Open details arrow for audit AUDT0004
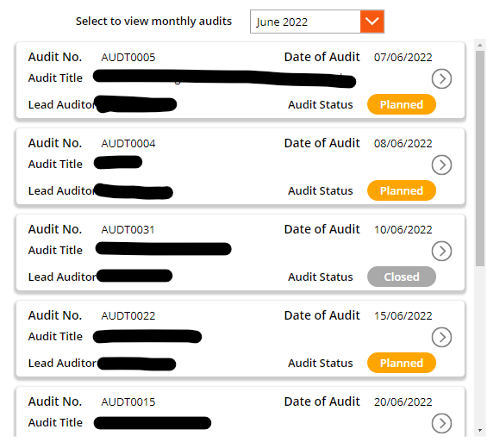 441,165
